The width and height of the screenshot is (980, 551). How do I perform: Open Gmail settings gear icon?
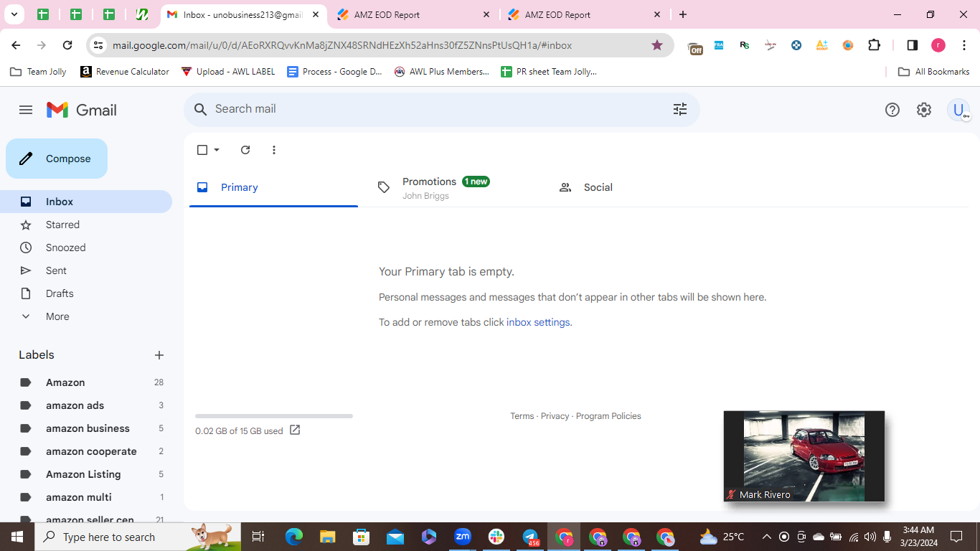924,110
